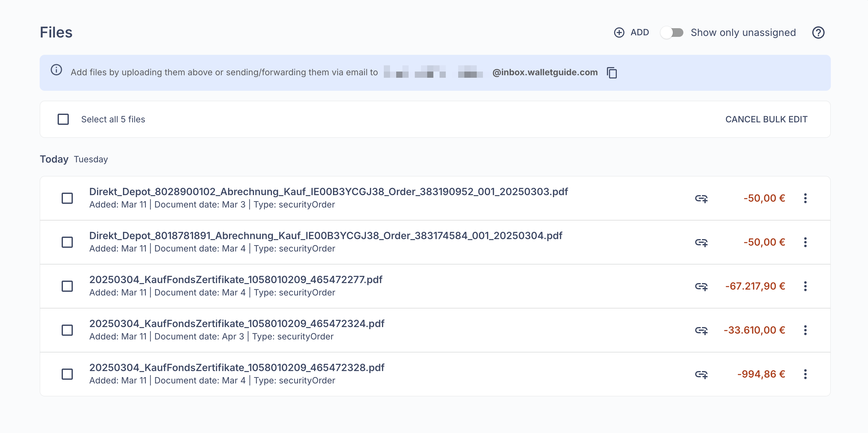Select checkbox for KaufFondsZertifikate 465472324 file

click(67, 330)
